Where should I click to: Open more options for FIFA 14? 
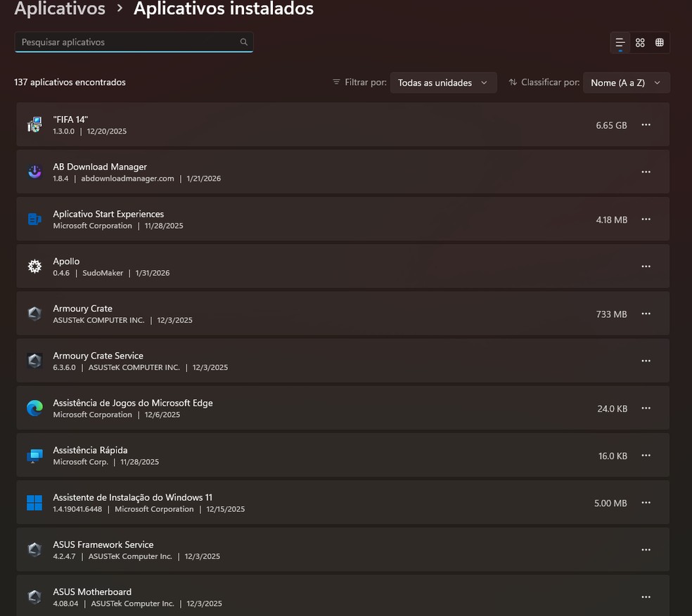(x=646, y=125)
